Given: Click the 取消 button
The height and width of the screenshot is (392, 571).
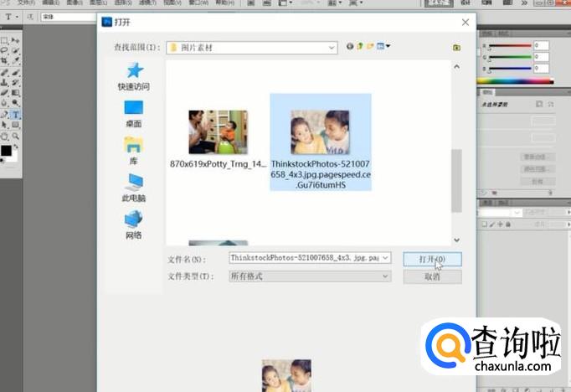Looking at the screenshot, I should (432, 277).
